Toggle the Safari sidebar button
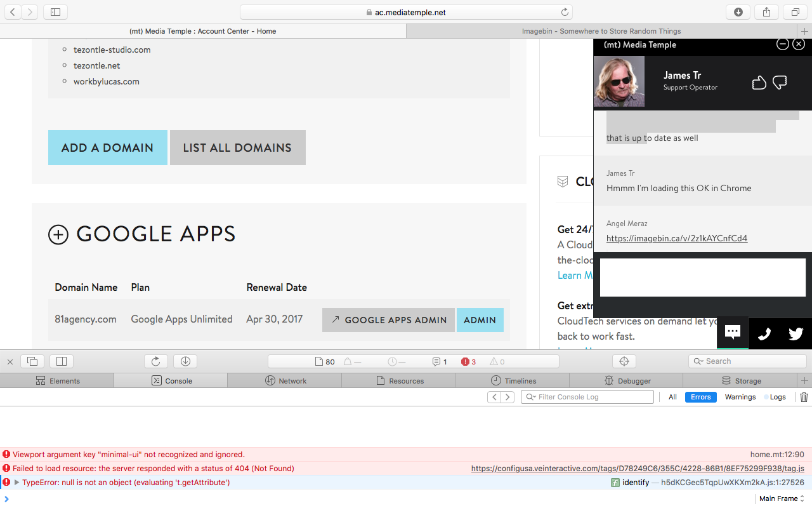812x508 pixels. [x=55, y=12]
